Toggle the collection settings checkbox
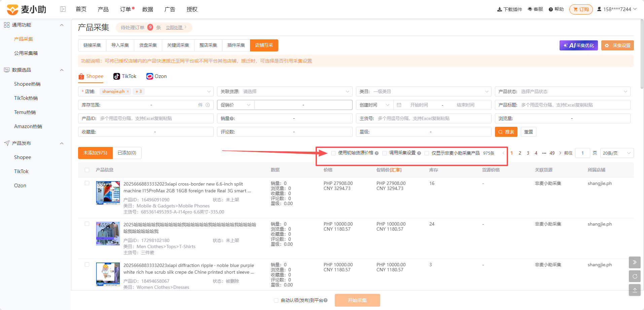 coord(384,153)
